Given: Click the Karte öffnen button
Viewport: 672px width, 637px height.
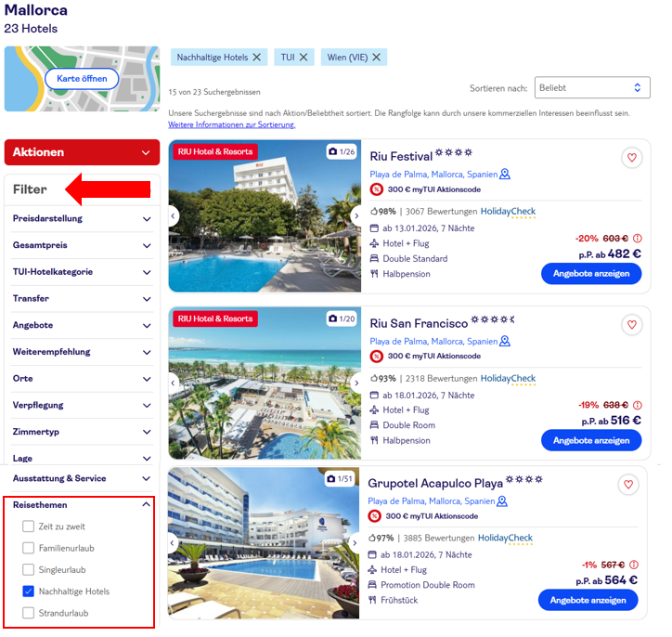Looking at the screenshot, I should coord(82,79).
